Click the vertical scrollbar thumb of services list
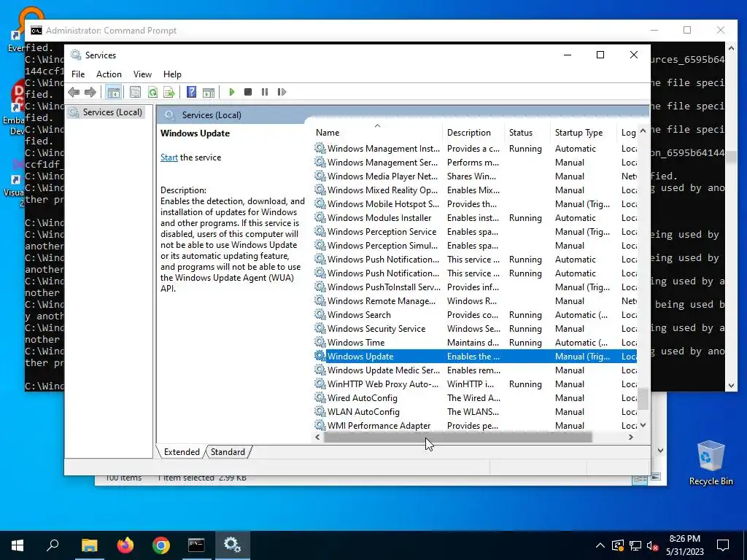The image size is (747, 560). tap(643, 399)
